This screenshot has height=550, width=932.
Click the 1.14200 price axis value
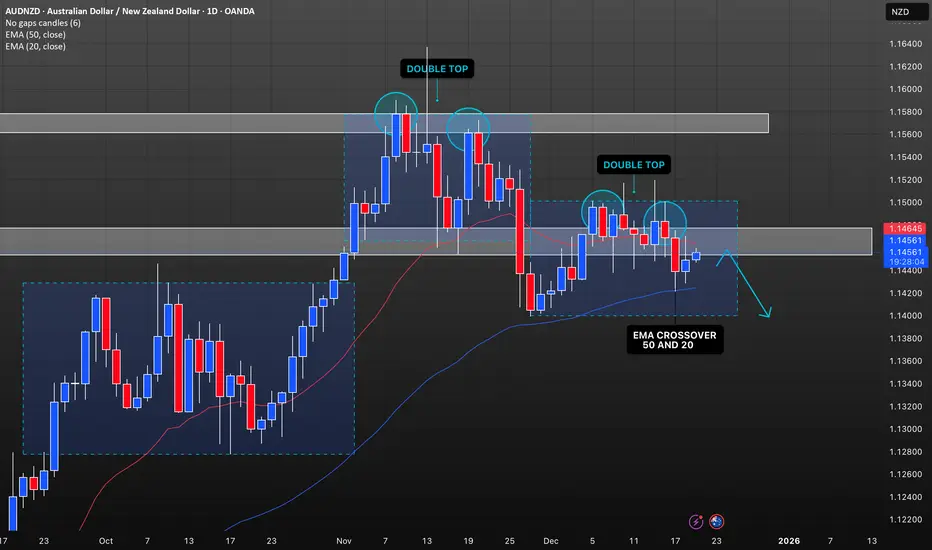[x=905, y=293]
